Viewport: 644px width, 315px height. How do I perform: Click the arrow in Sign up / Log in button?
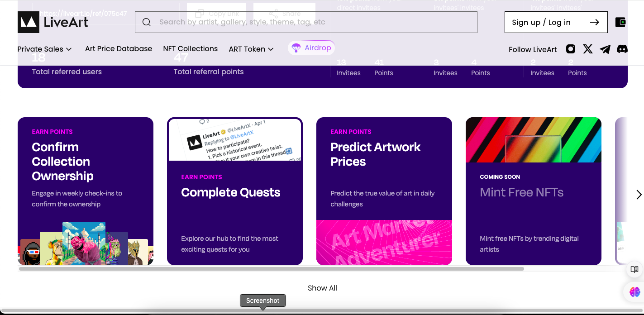tap(595, 22)
